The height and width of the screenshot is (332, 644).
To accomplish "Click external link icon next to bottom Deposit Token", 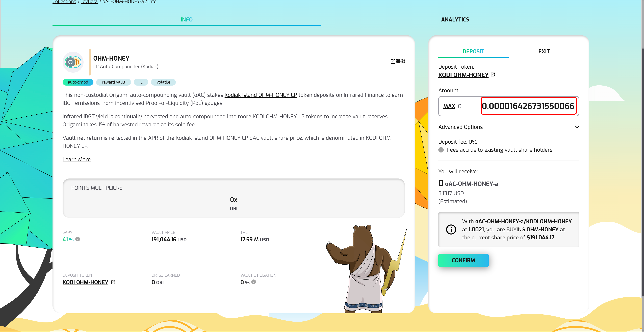I will point(113,282).
